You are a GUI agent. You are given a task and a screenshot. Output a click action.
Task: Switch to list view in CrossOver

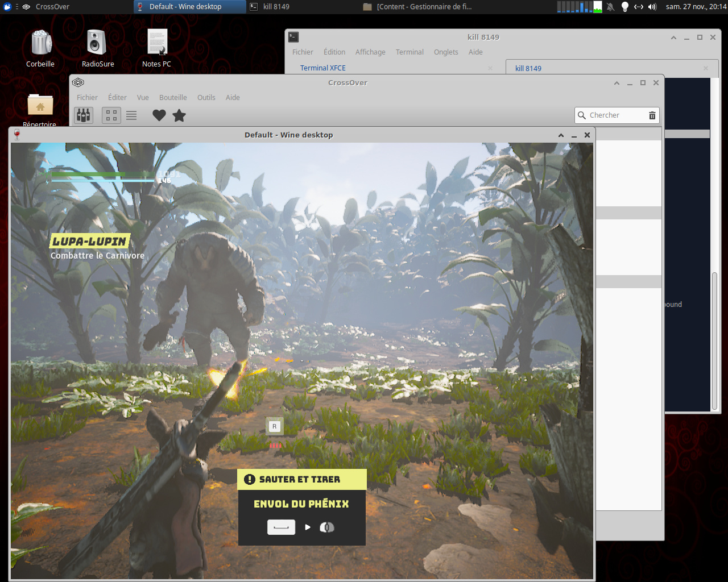tap(131, 115)
